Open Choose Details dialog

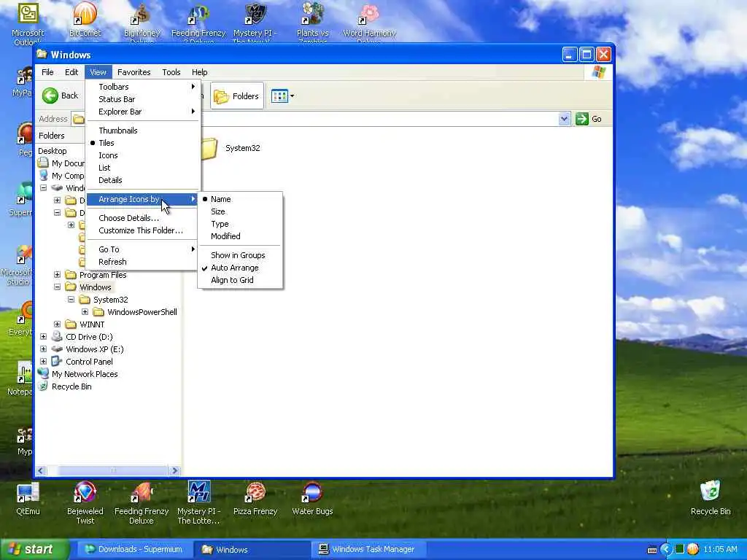(x=142, y=218)
